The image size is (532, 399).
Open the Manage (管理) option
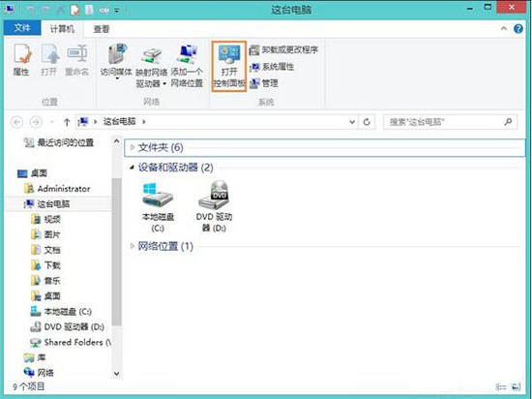[x=264, y=83]
